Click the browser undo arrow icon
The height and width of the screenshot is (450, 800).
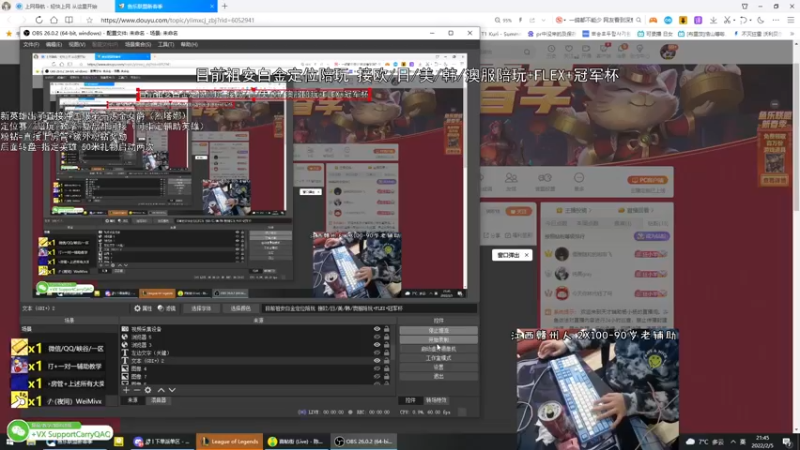click(x=743, y=20)
